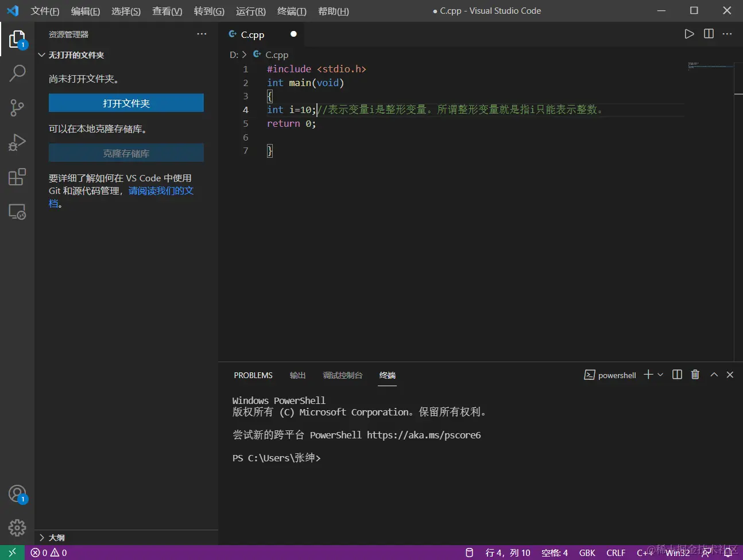743x560 pixels.
Task: Click the powershell terminal label
Action: [x=610, y=375]
